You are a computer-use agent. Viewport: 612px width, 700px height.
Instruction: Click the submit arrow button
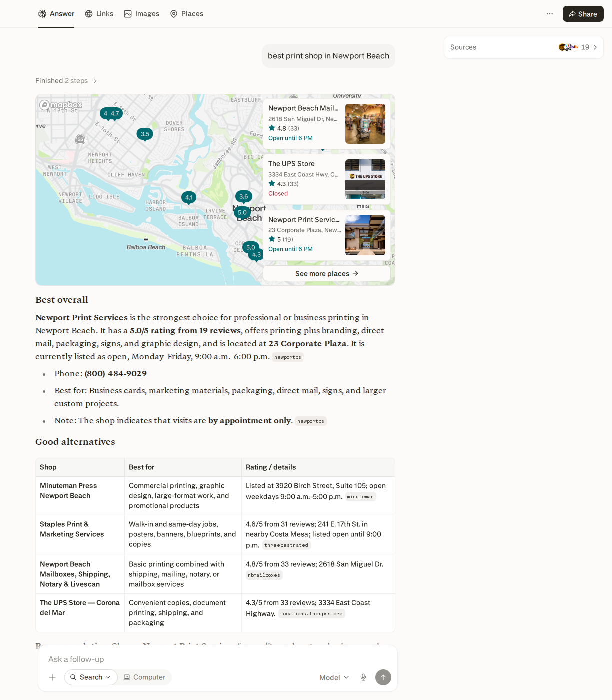coord(383,677)
